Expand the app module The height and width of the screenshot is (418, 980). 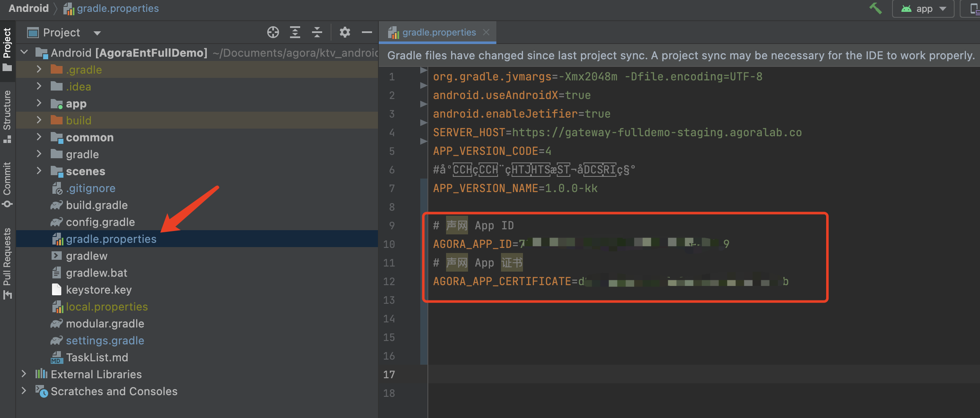pos(39,103)
